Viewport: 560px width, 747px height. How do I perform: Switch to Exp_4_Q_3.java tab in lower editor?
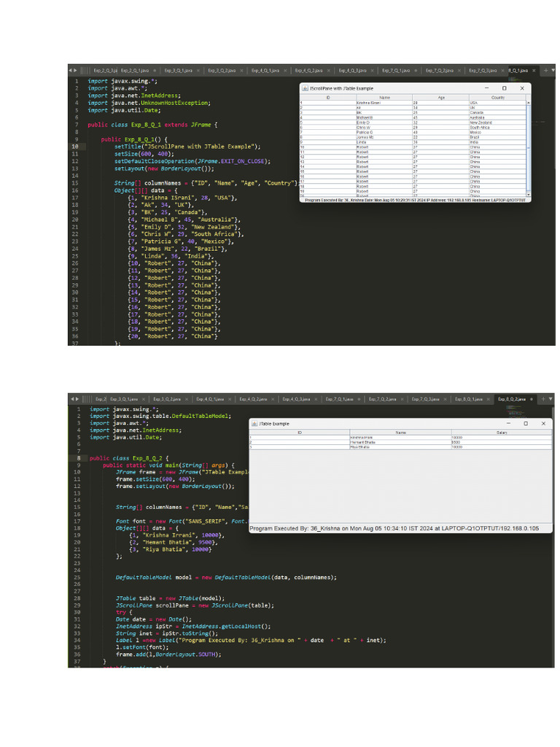[295, 400]
